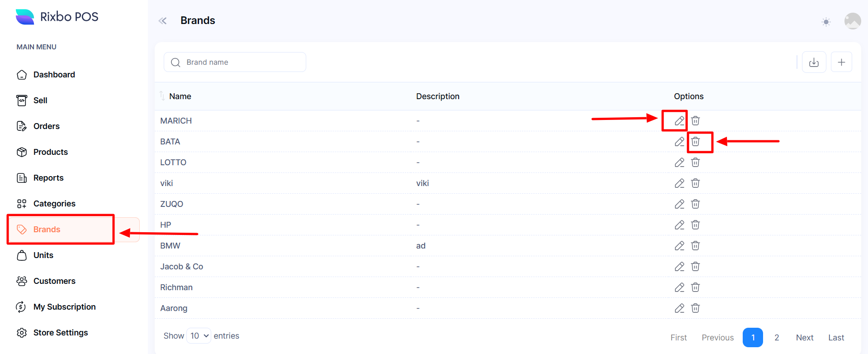
Task: Add a new brand with plus button
Action: [841, 62]
